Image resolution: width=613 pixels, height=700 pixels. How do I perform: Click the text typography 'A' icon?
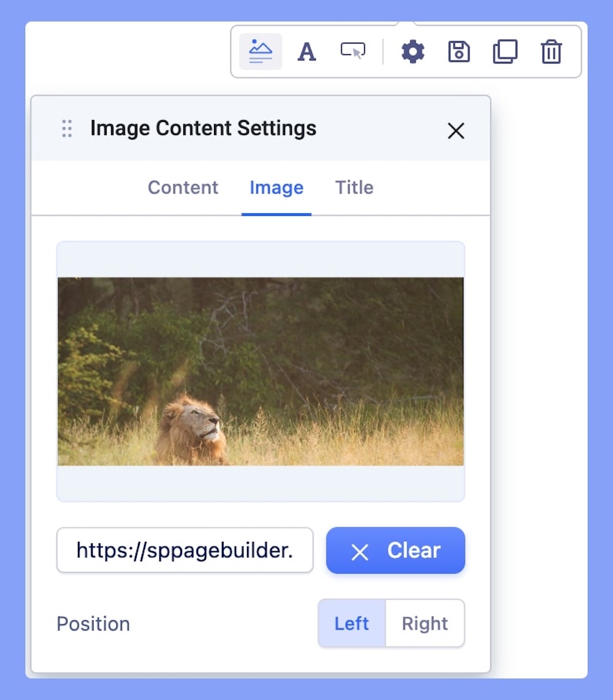[x=306, y=52]
